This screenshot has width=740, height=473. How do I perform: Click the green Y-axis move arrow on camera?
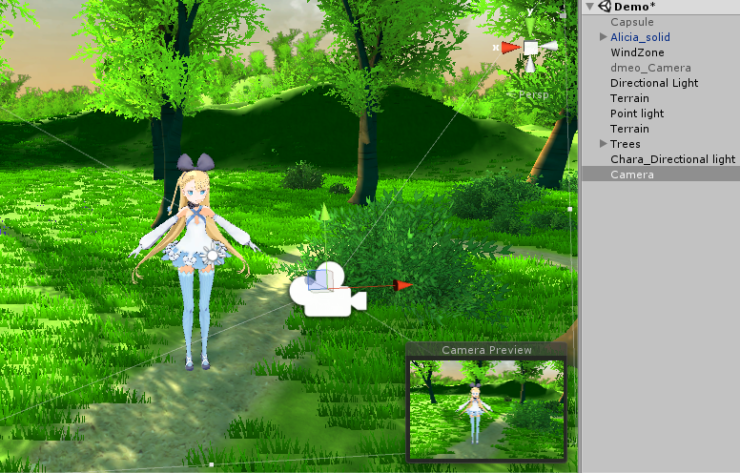point(323,212)
